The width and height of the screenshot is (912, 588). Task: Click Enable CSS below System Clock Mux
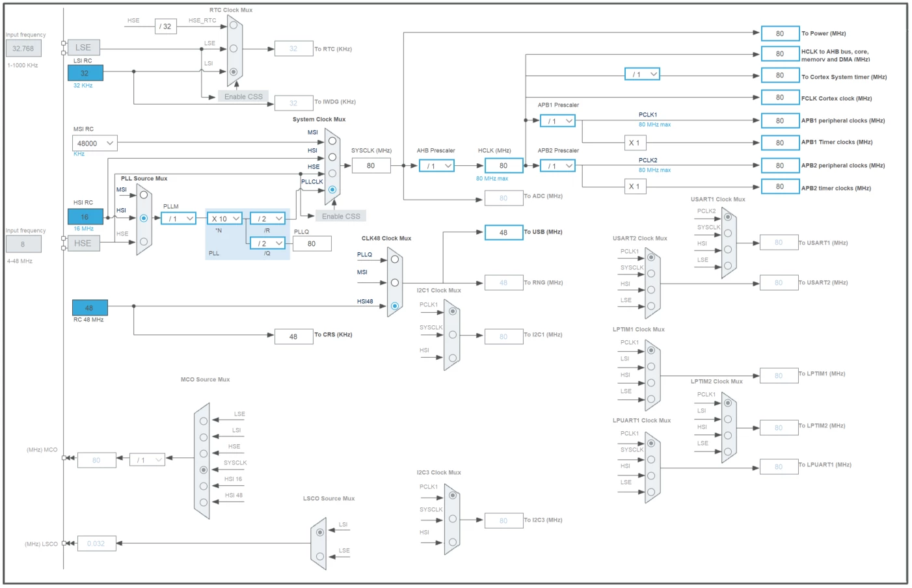click(x=341, y=216)
